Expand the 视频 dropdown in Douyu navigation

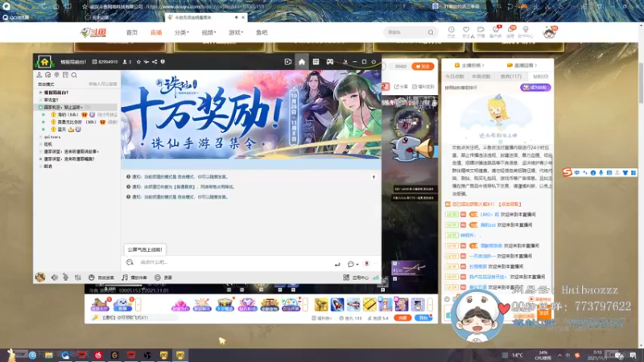[208, 32]
